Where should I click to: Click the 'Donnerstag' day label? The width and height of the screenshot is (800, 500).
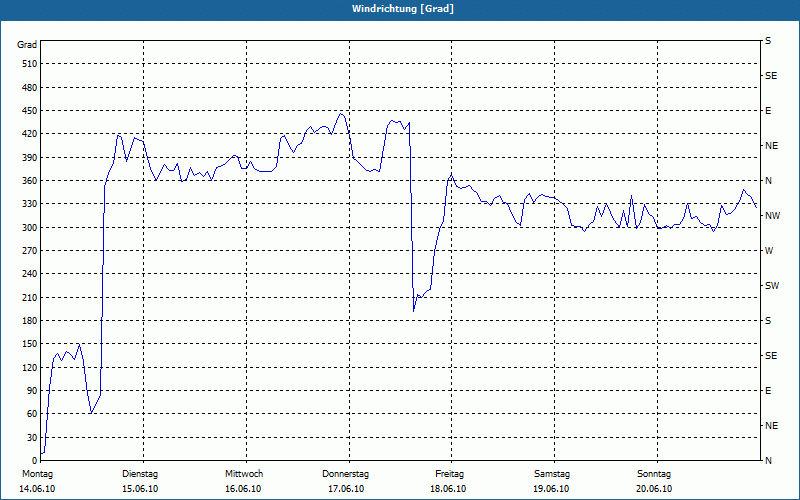(x=345, y=474)
